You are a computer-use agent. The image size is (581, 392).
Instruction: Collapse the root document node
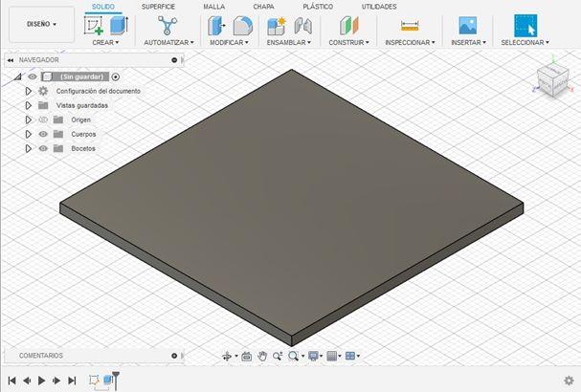pyautogui.click(x=18, y=77)
